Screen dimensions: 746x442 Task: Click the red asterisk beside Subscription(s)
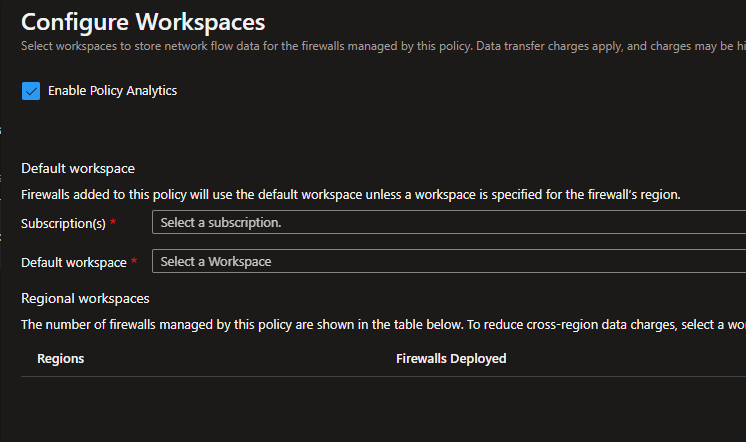pos(113,222)
